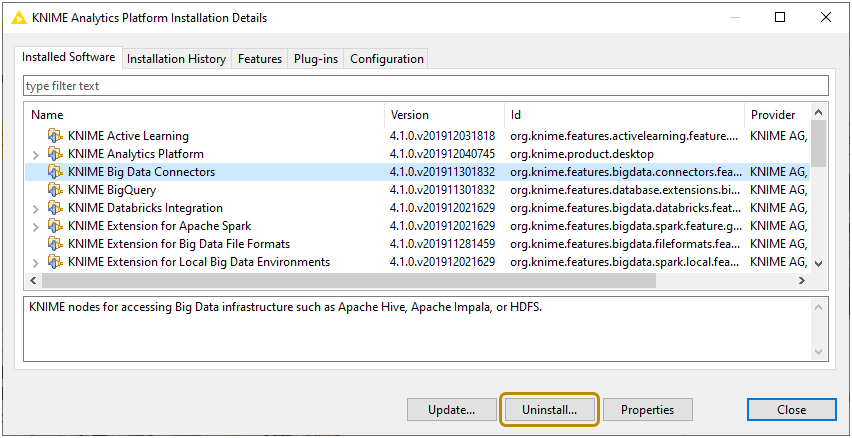Switch to the Plug-ins tab
Image resolution: width=852 pixels, height=438 pixels.
tap(316, 59)
